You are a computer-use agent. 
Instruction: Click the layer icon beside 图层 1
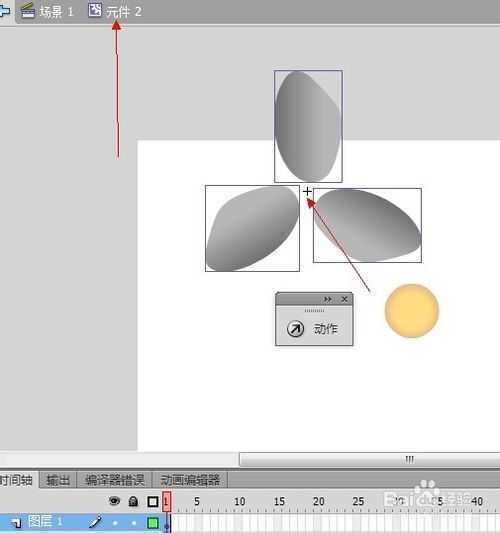(x=16, y=522)
